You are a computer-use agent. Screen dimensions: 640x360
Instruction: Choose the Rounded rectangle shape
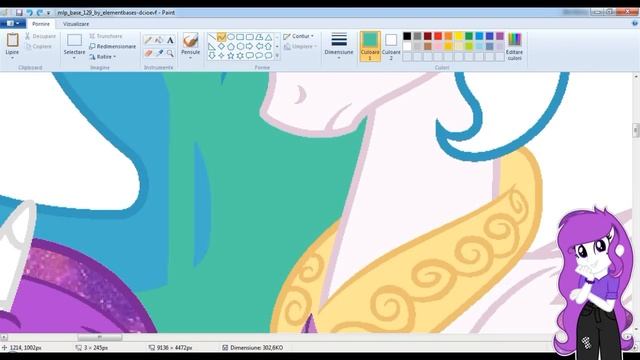tap(249, 38)
